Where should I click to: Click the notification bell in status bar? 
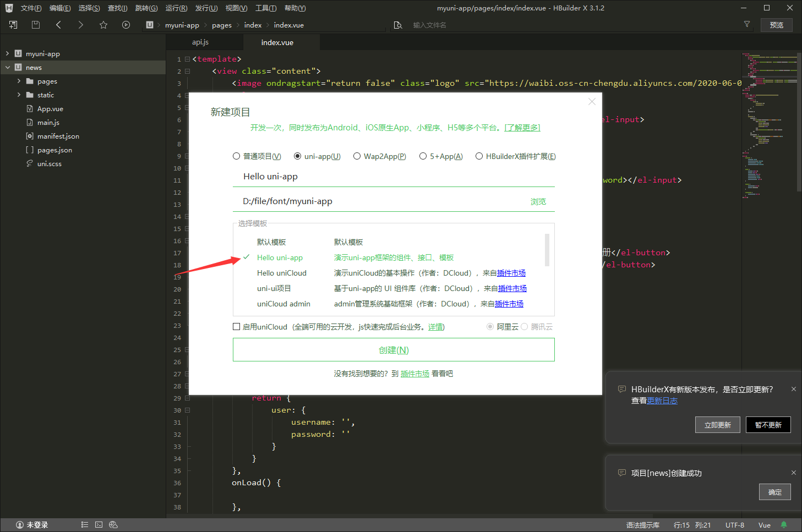(x=784, y=525)
